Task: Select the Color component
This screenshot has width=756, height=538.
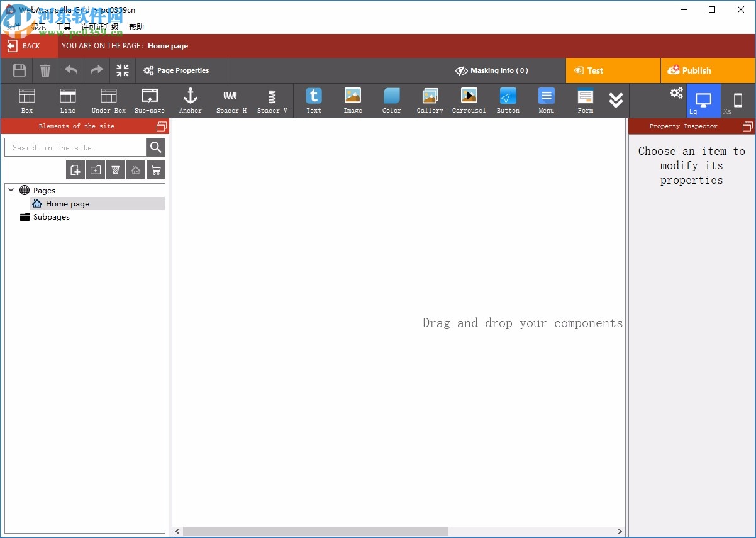Action: coord(392,101)
